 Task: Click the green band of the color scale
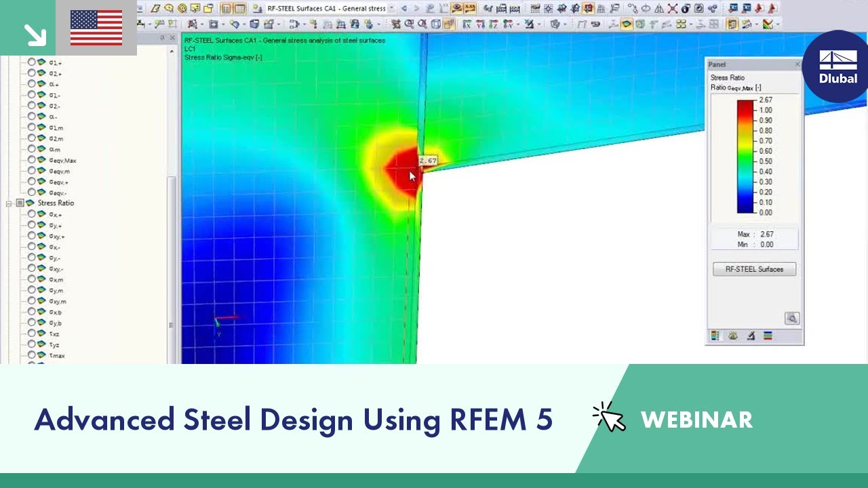(746, 156)
